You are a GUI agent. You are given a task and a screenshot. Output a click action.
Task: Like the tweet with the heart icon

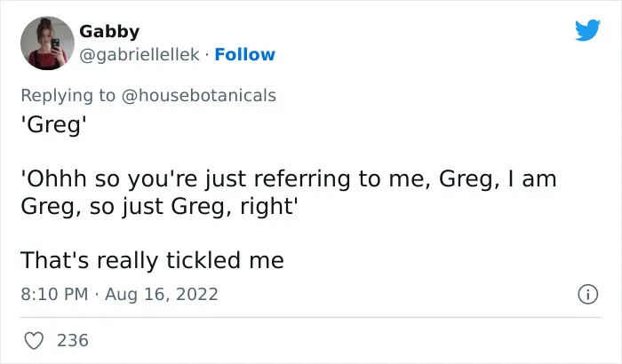tap(34, 341)
